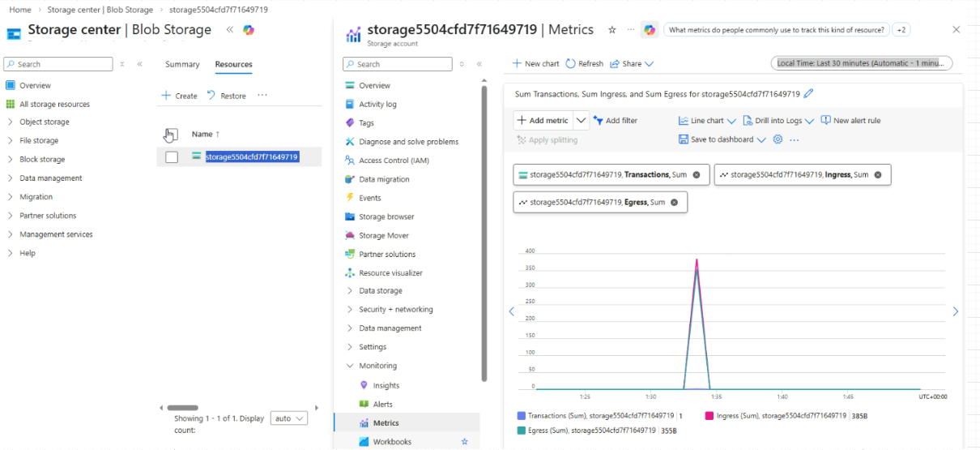
Task: Toggle the select-all checkbox in Name header
Action: click(x=171, y=135)
